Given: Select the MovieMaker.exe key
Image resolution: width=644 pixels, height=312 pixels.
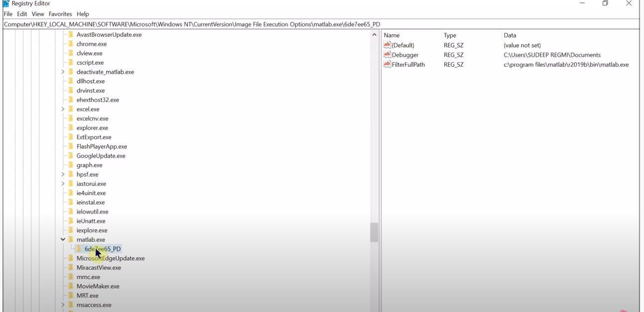Looking at the screenshot, I should point(98,287).
